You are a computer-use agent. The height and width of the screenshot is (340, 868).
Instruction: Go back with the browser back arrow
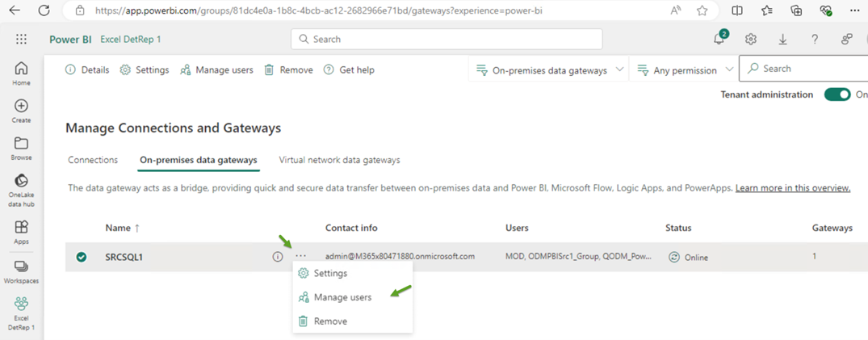(x=15, y=10)
